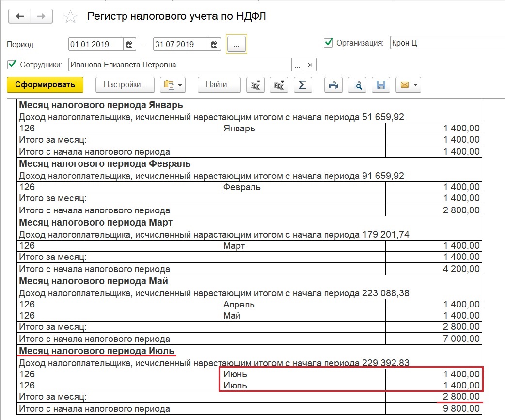Open calendar for period start date
Screen dimensions: 505x420
pyautogui.click(x=129, y=44)
